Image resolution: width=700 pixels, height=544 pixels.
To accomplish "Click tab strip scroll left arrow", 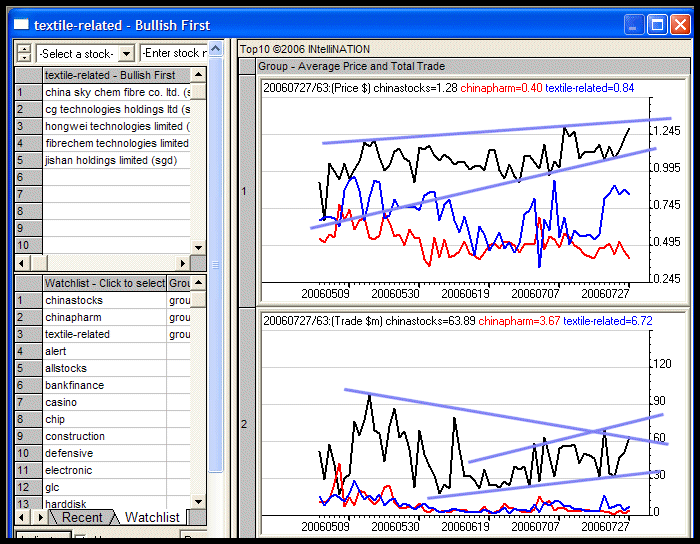I will point(22,517).
